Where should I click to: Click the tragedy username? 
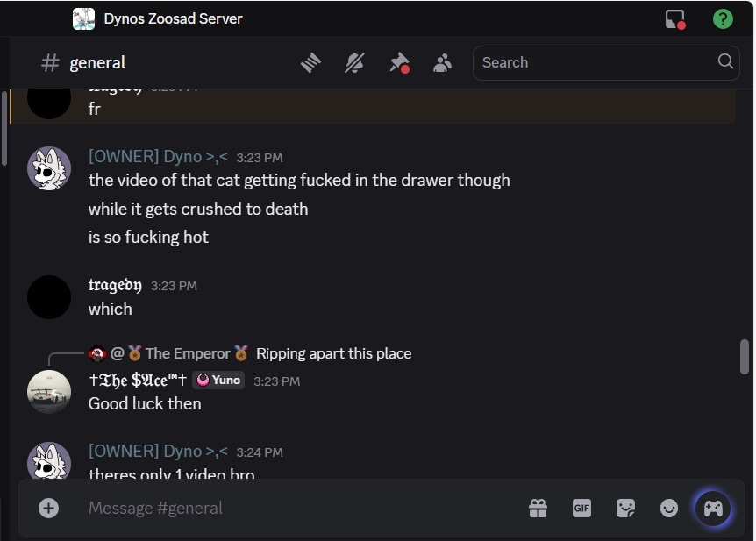[x=116, y=285]
